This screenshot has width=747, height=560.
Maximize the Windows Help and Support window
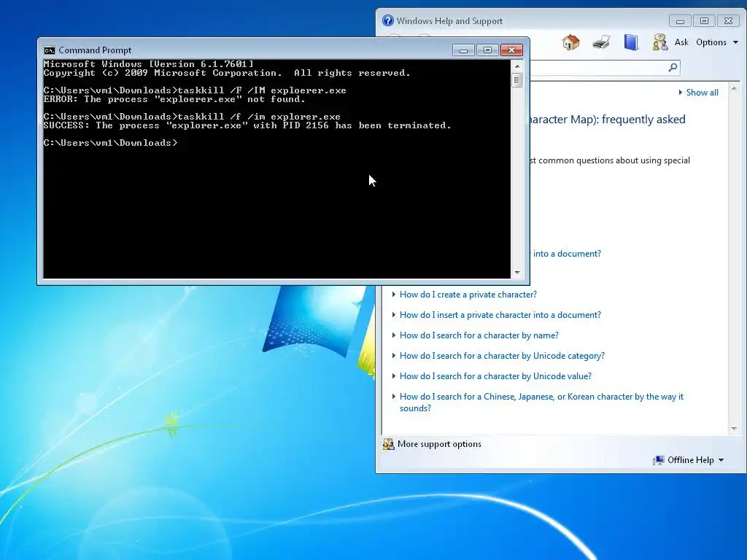[704, 21]
